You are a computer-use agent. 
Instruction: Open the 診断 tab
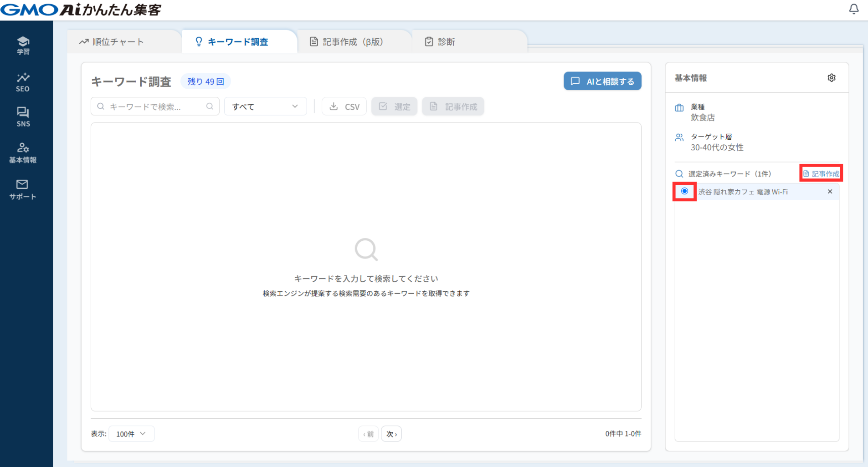[440, 42]
